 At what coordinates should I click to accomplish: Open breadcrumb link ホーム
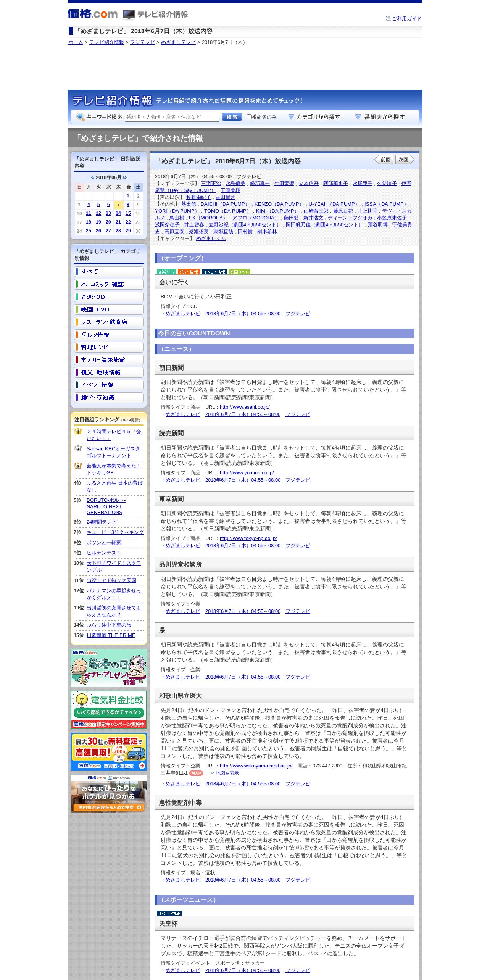(x=76, y=42)
